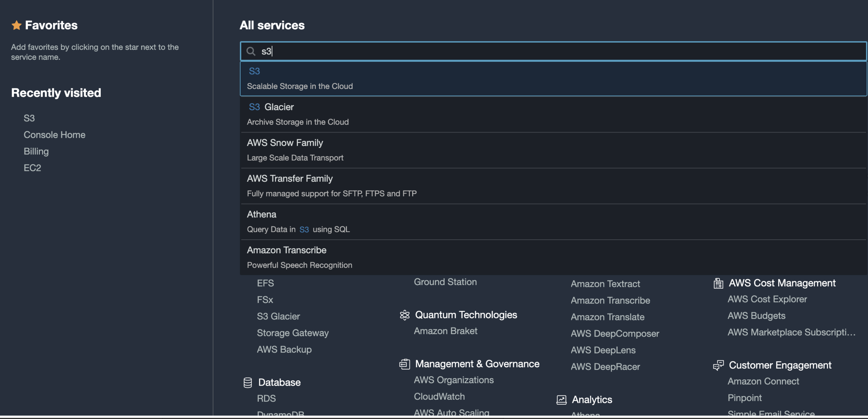Click the Customer Engagement category icon
Image resolution: width=868 pixels, height=419 pixels.
coord(719,365)
